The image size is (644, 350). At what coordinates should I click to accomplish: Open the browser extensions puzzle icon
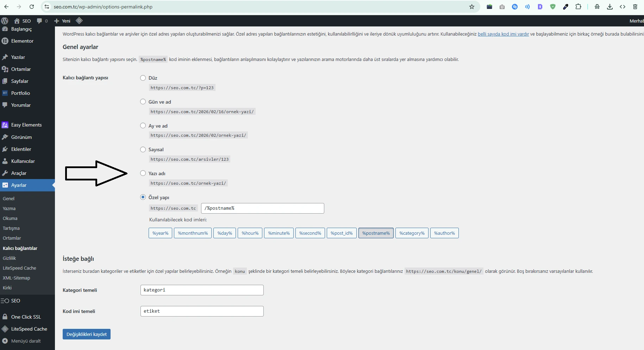(579, 7)
